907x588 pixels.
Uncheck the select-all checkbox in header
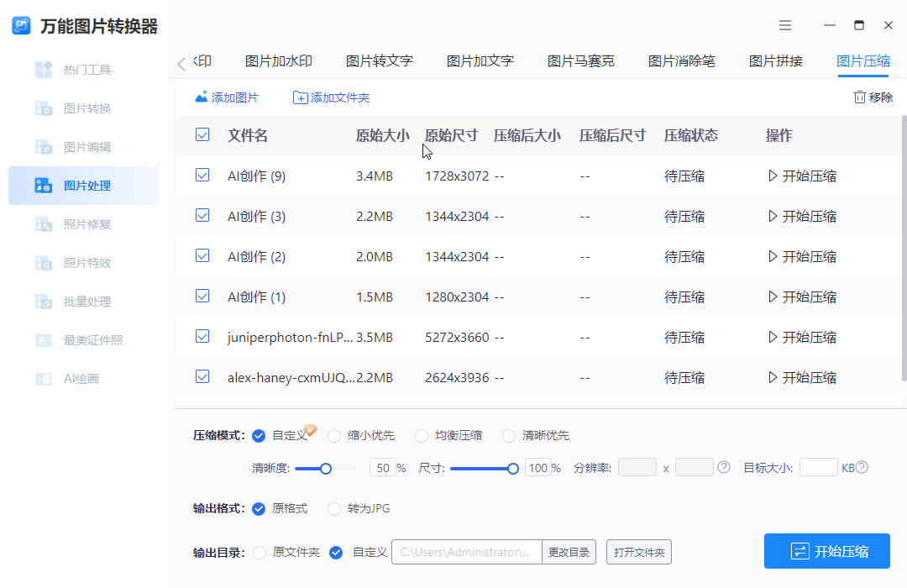tap(202, 134)
